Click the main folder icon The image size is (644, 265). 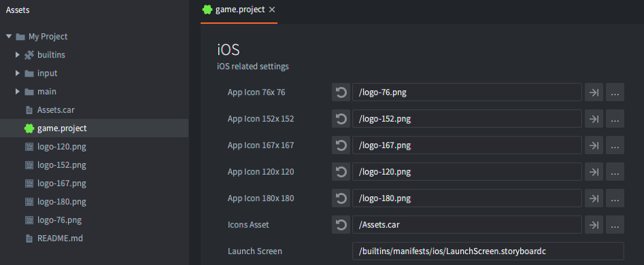[29, 92]
